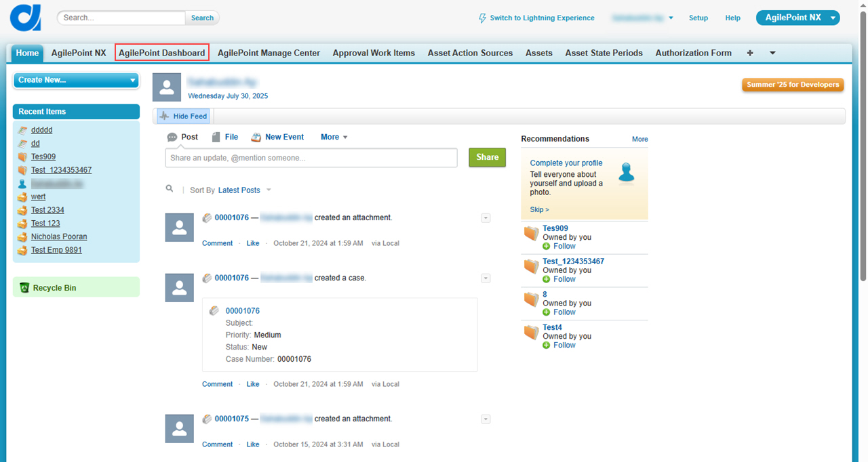Click More link in Recommendations
The height and width of the screenshot is (462, 868).
(x=640, y=139)
